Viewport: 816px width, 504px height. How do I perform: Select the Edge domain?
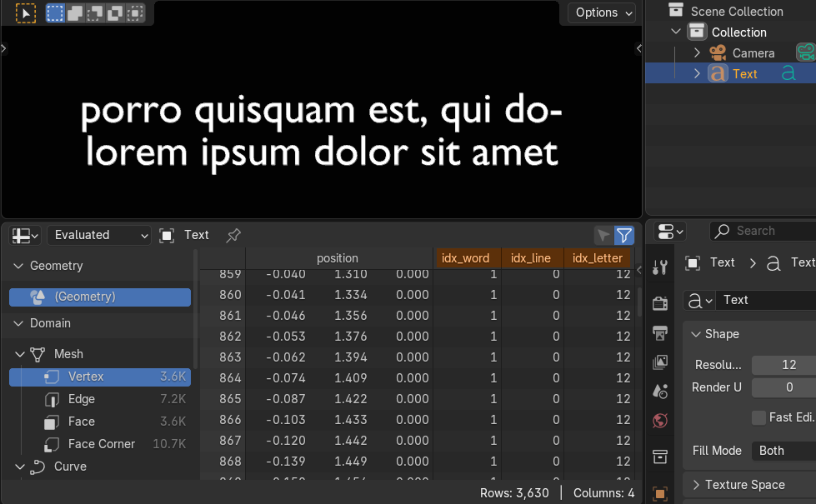tap(100, 399)
